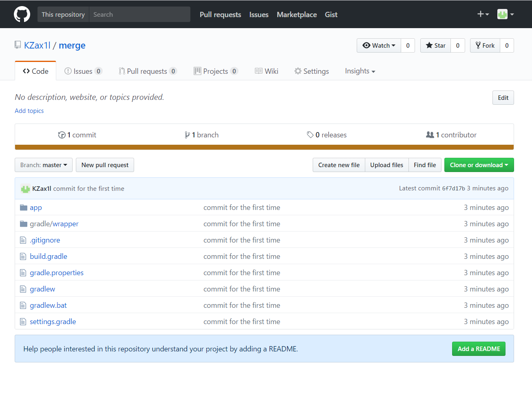Expand the Insights menu
Viewport: 532px width, 393px height.
[360, 71]
